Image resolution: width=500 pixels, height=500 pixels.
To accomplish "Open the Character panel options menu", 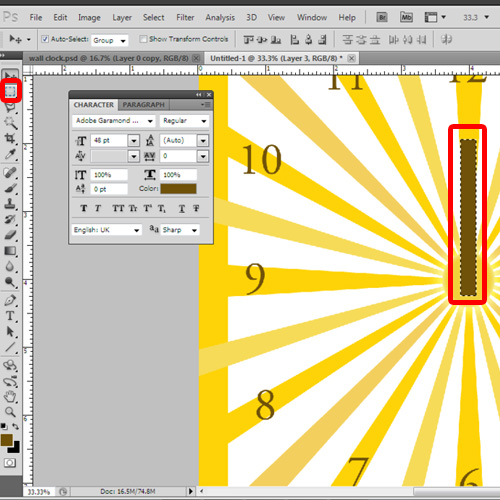I will pos(207,105).
